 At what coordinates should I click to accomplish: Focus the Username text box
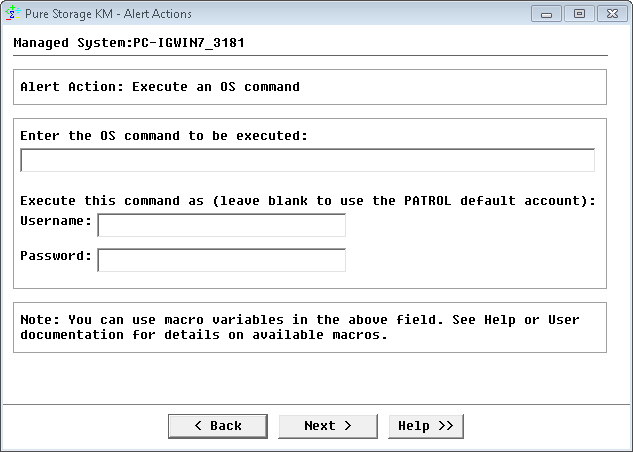pos(221,225)
